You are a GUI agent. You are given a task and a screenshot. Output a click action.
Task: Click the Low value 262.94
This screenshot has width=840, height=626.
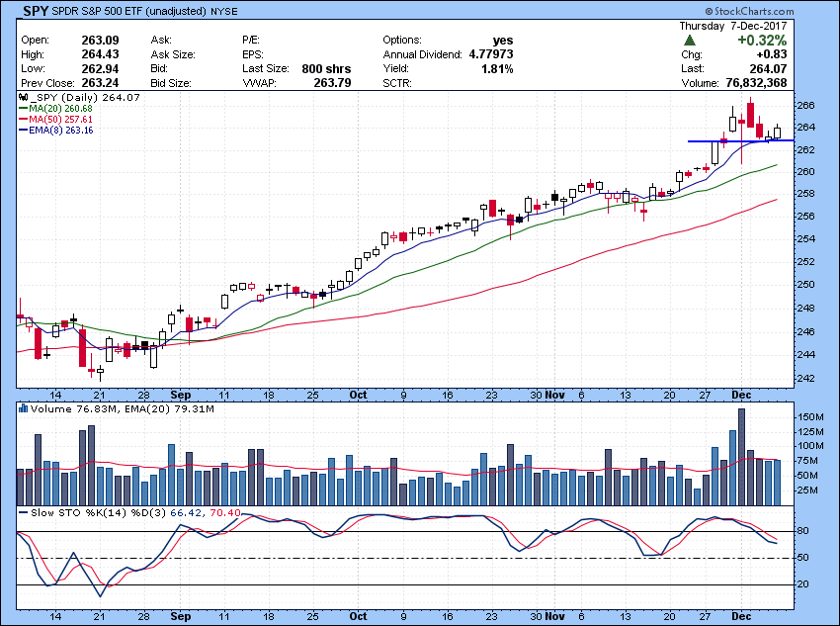point(100,68)
